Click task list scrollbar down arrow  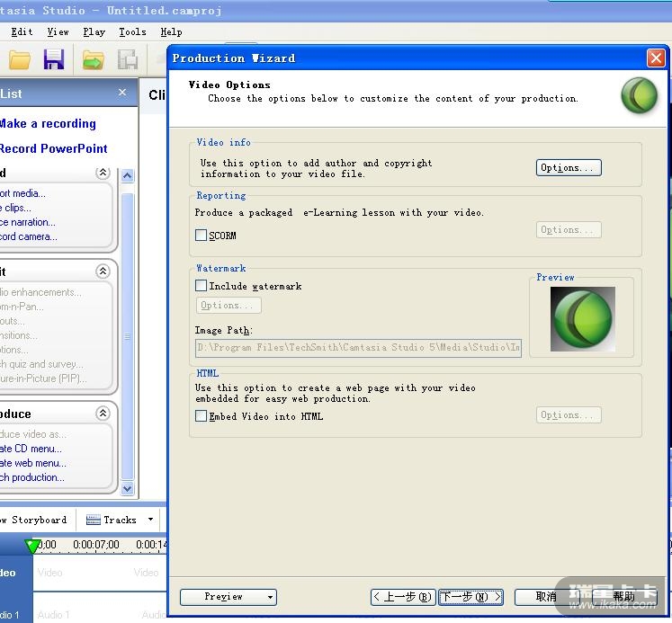(128, 488)
